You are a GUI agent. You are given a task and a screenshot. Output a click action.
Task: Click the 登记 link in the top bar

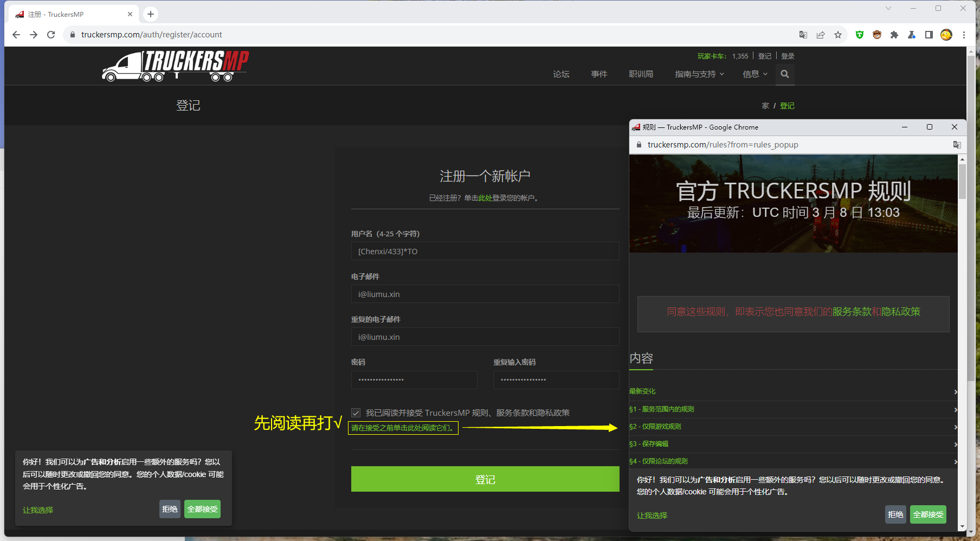765,56
